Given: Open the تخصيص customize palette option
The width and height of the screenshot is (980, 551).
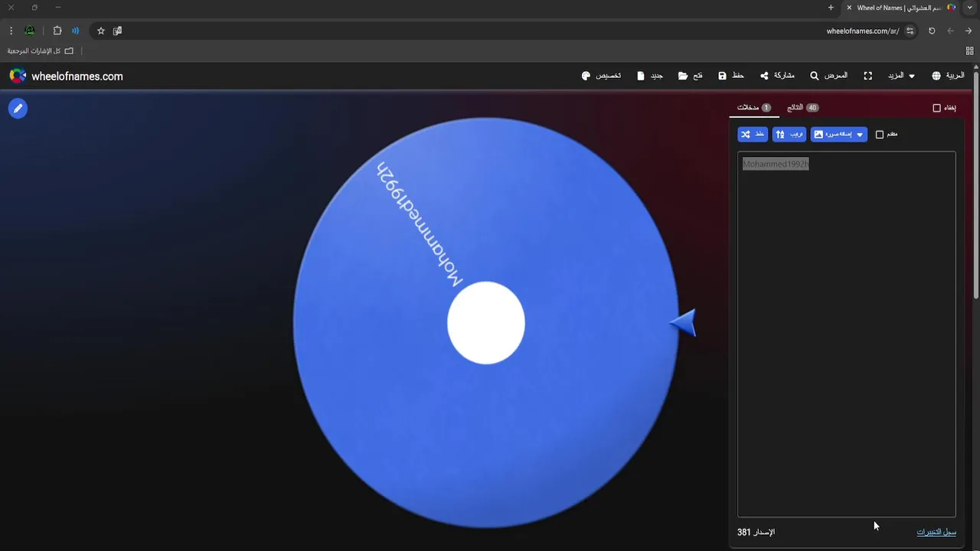Looking at the screenshot, I should [602, 76].
